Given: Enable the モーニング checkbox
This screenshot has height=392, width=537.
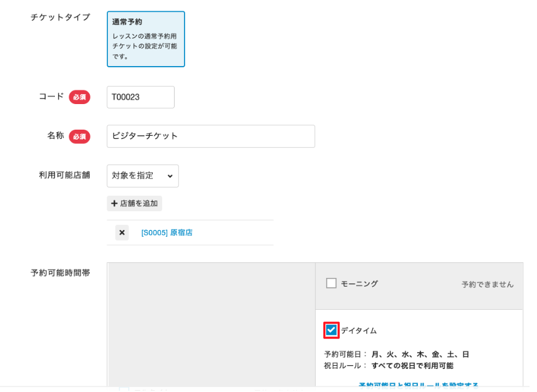Looking at the screenshot, I should click(331, 284).
